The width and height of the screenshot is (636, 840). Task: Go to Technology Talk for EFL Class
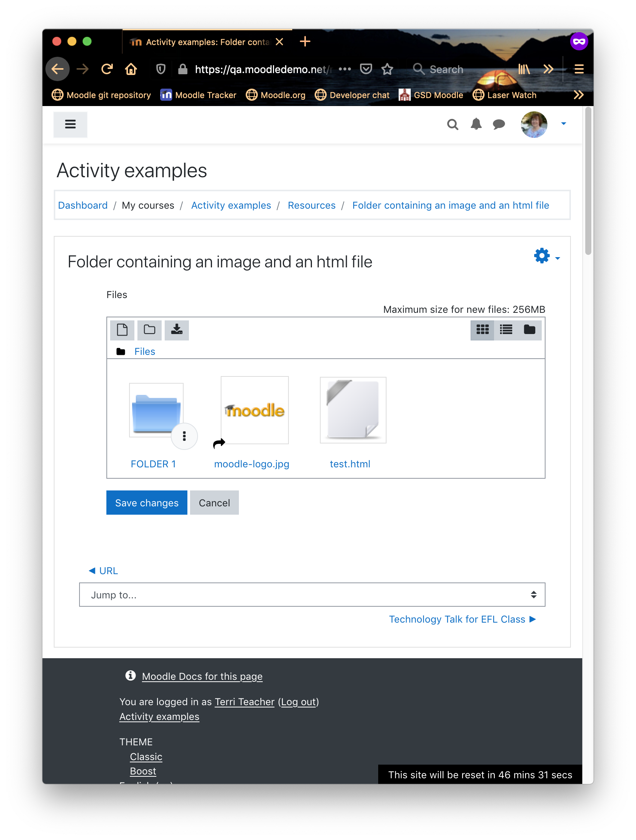(462, 619)
